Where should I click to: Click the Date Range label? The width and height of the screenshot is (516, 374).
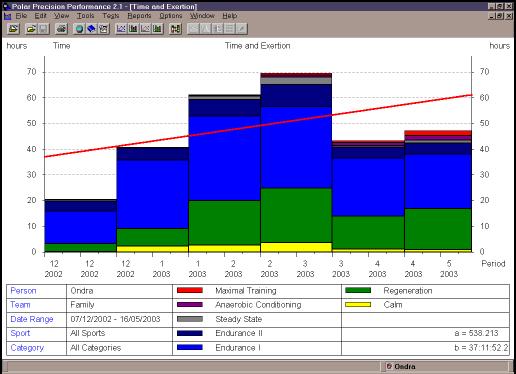[32, 319]
